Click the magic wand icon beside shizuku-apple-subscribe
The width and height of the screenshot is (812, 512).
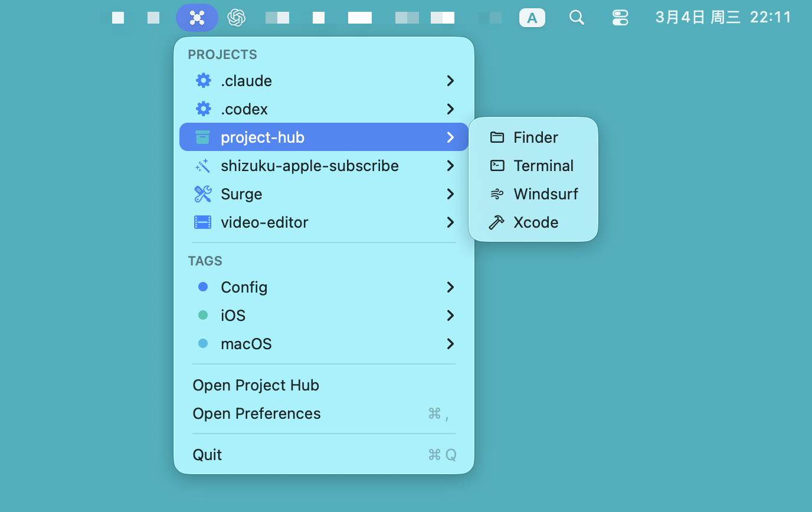click(203, 165)
